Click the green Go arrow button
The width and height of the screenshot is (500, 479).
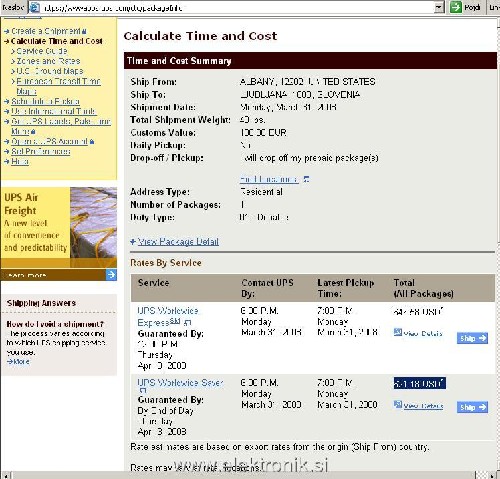(x=456, y=7)
